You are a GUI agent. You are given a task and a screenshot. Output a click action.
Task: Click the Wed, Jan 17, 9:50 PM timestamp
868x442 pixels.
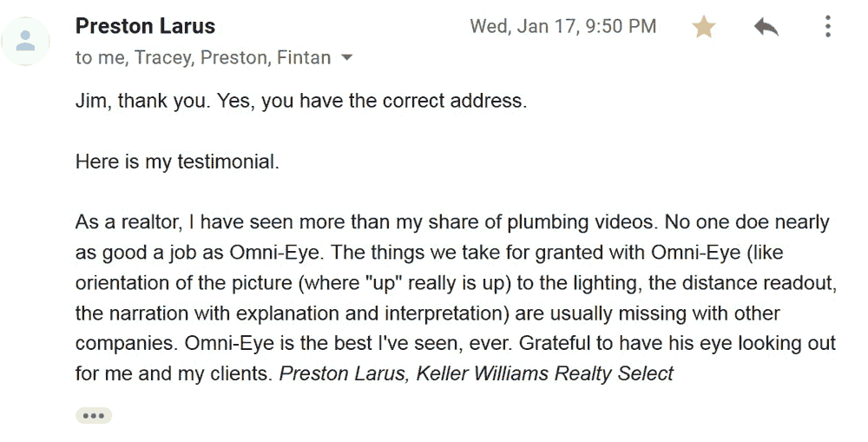pos(563,26)
